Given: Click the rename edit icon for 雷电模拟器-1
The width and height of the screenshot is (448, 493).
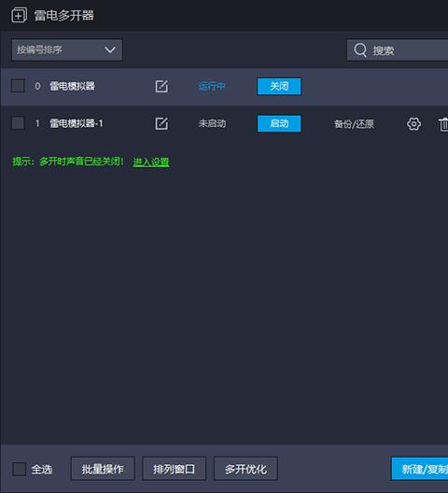Looking at the screenshot, I should [x=161, y=123].
